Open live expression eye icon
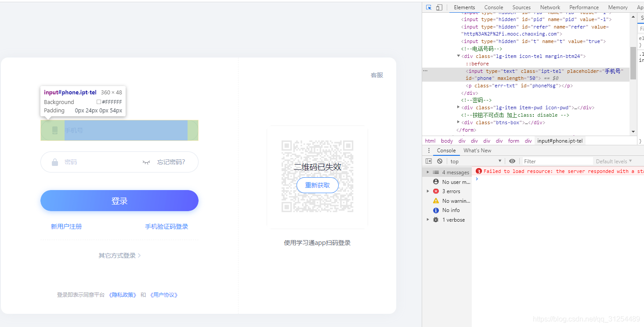644x327 pixels. tap(512, 161)
